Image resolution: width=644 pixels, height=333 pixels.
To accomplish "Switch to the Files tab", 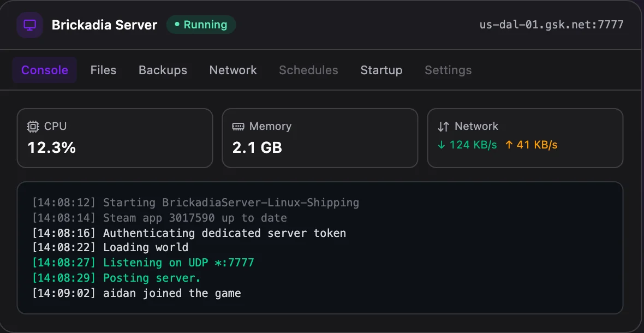I will pyautogui.click(x=103, y=70).
